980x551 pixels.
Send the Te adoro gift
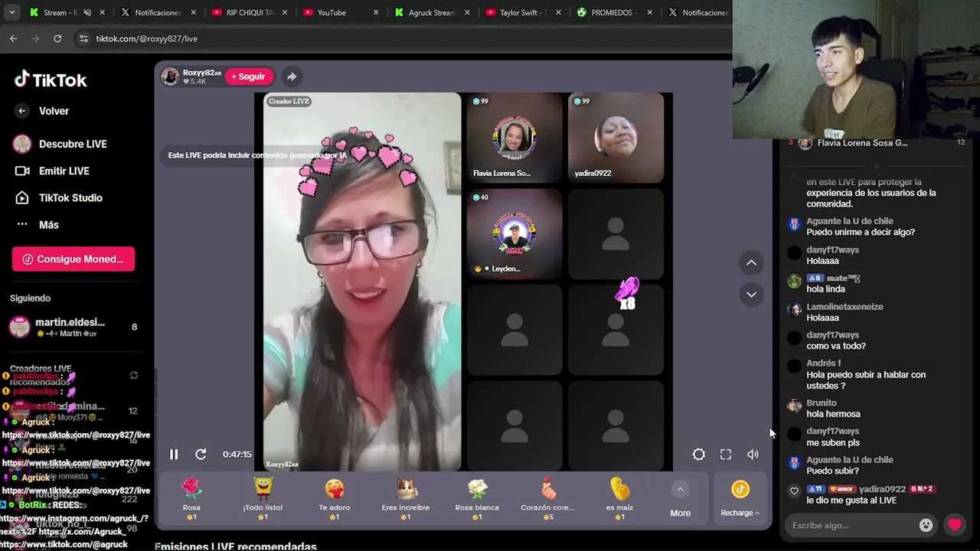pyautogui.click(x=334, y=498)
